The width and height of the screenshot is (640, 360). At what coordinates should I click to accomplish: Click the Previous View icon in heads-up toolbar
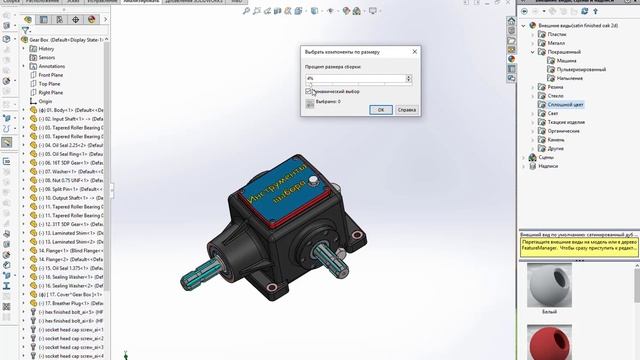pos(267,11)
